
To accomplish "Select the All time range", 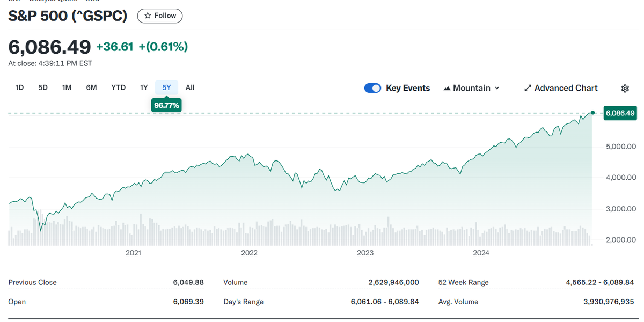I will 189,87.
